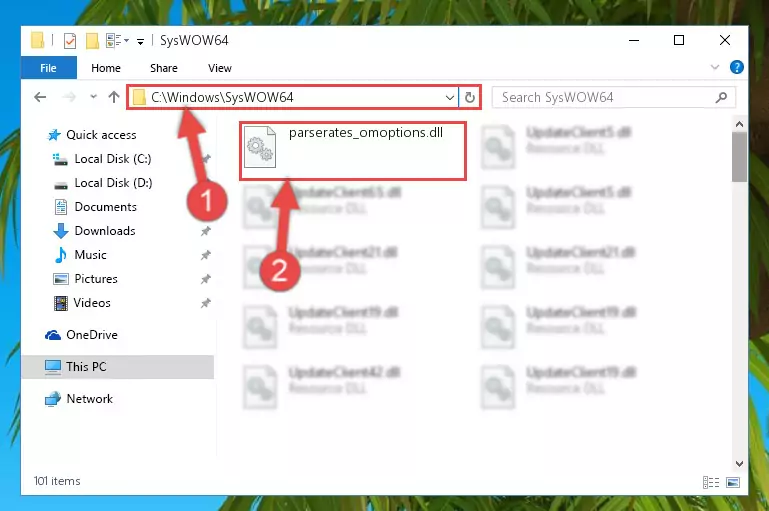This screenshot has width=769, height=511.
Task: Click the Music pin icon
Action: 205,255
